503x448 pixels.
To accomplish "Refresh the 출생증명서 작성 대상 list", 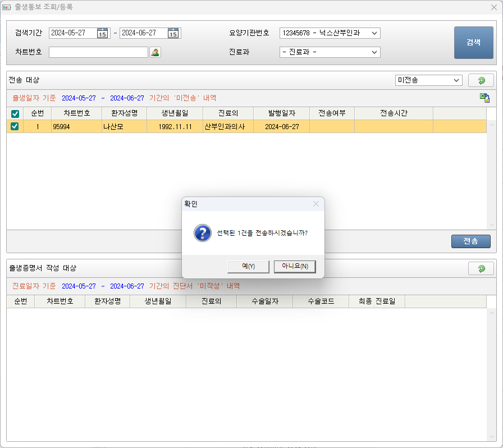I will pos(481,268).
